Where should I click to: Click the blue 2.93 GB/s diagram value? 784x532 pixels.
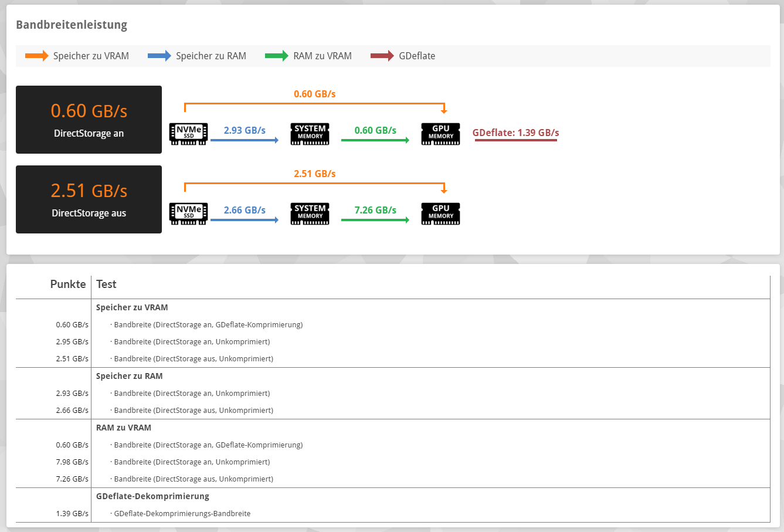click(x=245, y=130)
